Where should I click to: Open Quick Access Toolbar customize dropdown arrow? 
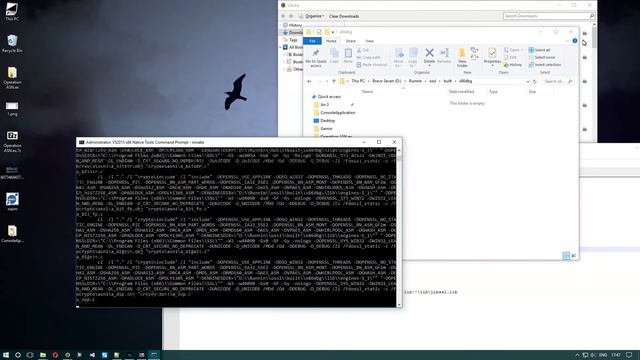pos(333,32)
